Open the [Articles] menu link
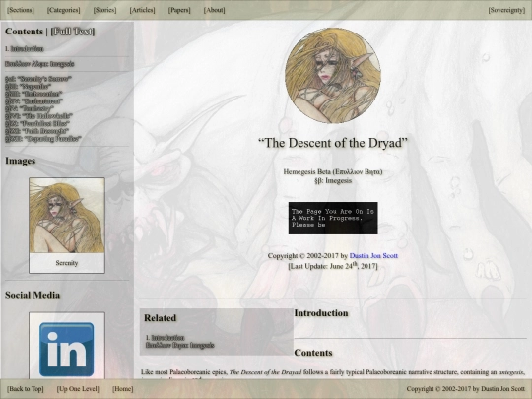532x399 pixels. (142, 10)
